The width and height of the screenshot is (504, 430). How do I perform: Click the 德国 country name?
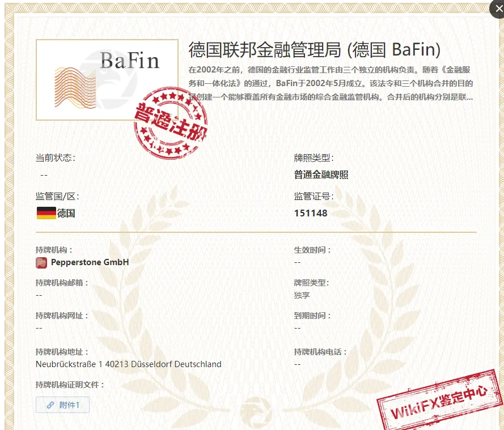tap(66, 213)
